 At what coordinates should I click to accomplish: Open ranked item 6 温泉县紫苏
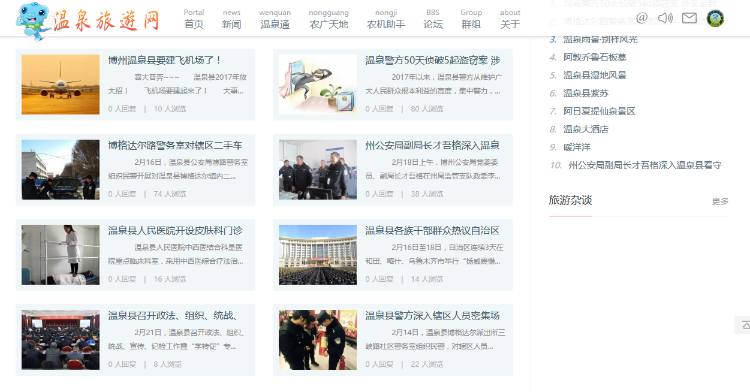tap(586, 93)
